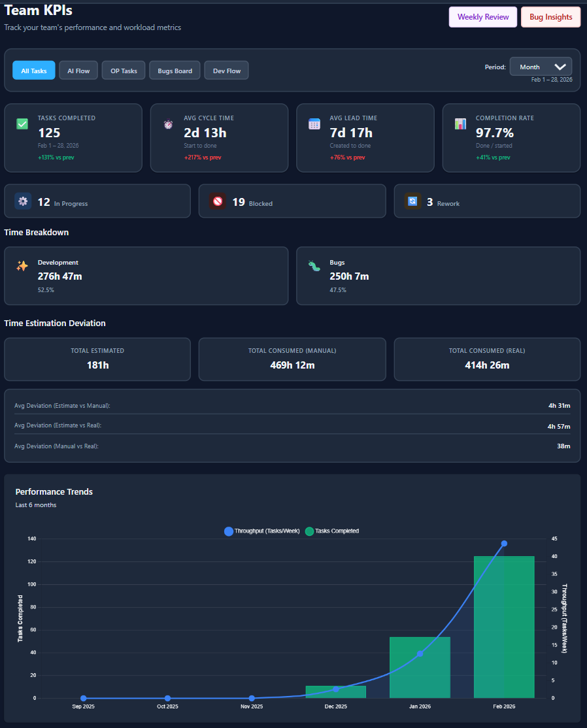Screen dimensions: 587x728
Task: Toggle the Throughput (Tasks/Week) legend item
Action: pos(262,531)
